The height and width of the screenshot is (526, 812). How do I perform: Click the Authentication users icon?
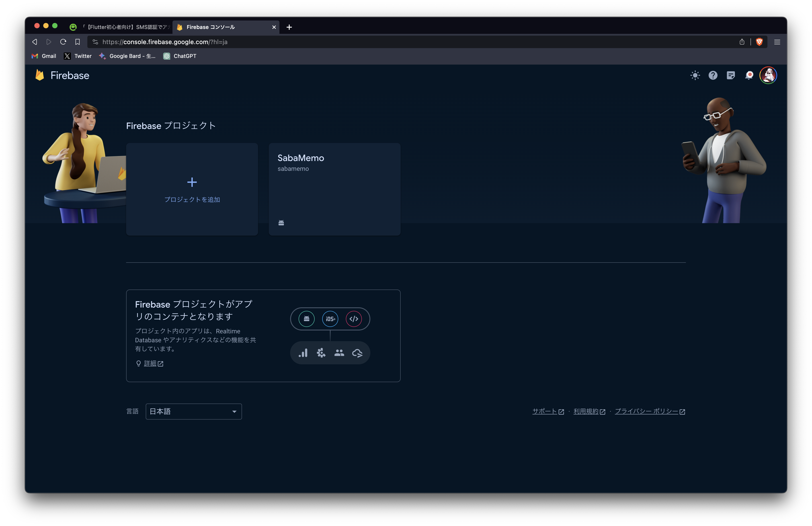coord(339,353)
